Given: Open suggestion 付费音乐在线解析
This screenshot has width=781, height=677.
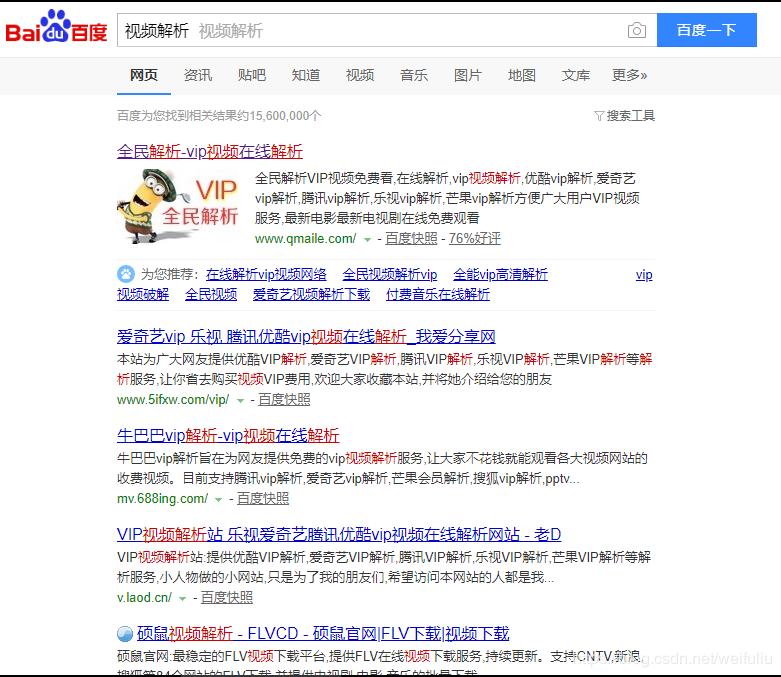Looking at the screenshot, I should click(438, 294).
